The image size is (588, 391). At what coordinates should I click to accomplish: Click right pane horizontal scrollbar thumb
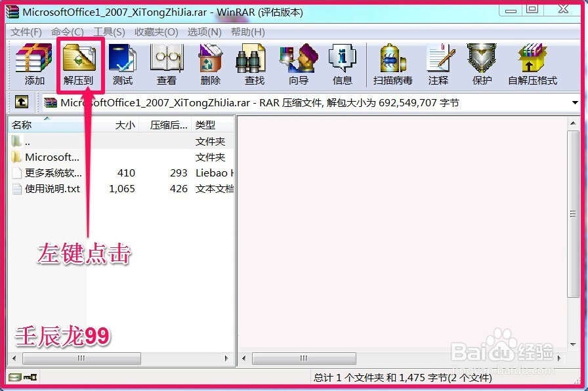(x=304, y=358)
